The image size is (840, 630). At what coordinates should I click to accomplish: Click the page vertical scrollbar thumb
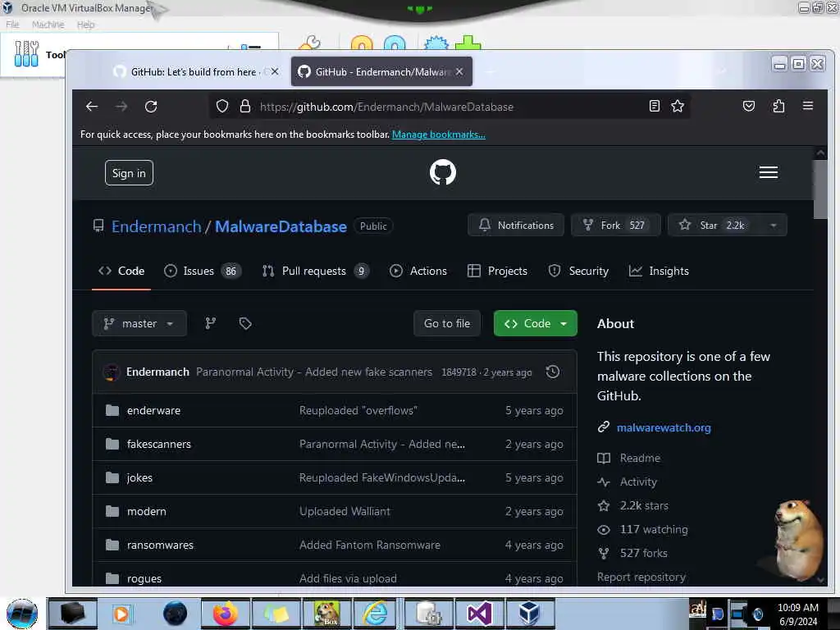[x=820, y=189]
